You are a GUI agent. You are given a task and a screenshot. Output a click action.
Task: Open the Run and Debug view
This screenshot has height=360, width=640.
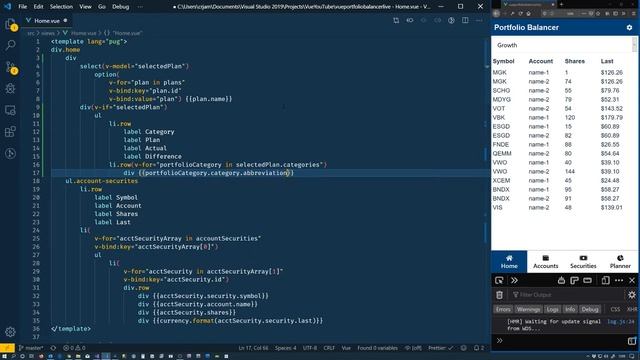click(x=10, y=89)
